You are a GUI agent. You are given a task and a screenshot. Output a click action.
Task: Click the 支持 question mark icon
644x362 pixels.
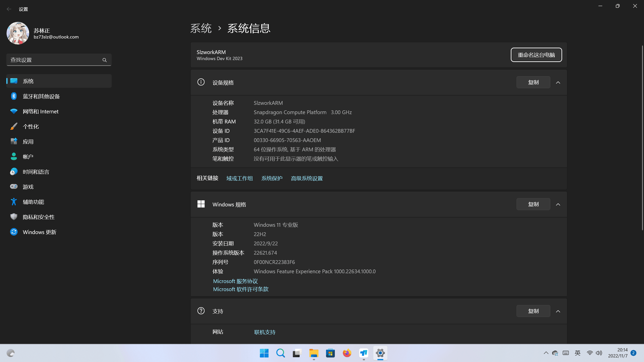coord(201,311)
